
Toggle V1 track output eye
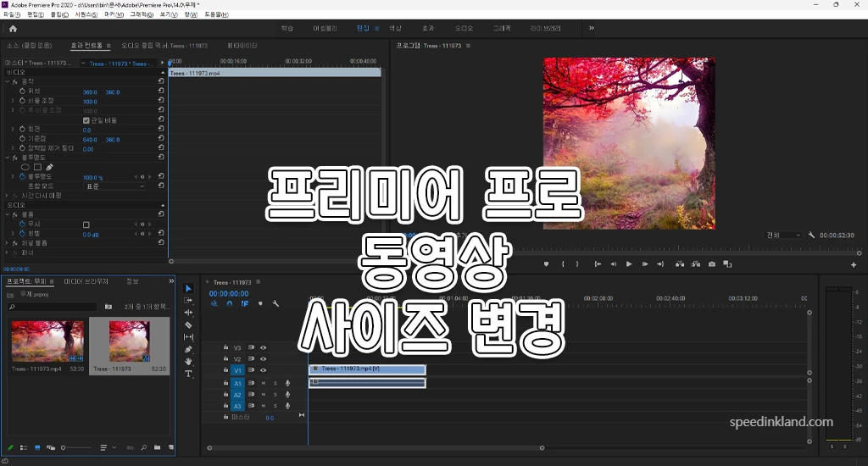(x=263, y=370)
